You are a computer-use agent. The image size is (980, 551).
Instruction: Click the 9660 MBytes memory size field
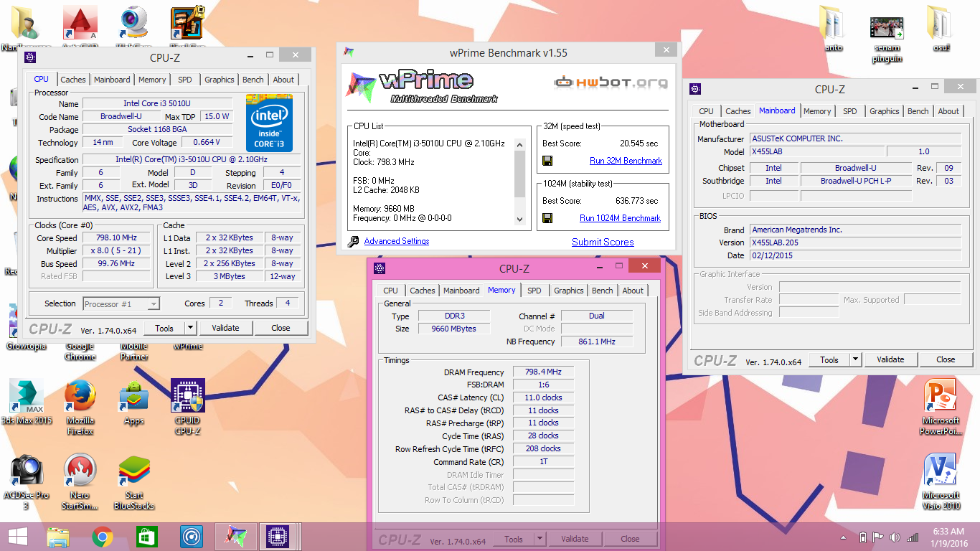[x=453, y=329]
